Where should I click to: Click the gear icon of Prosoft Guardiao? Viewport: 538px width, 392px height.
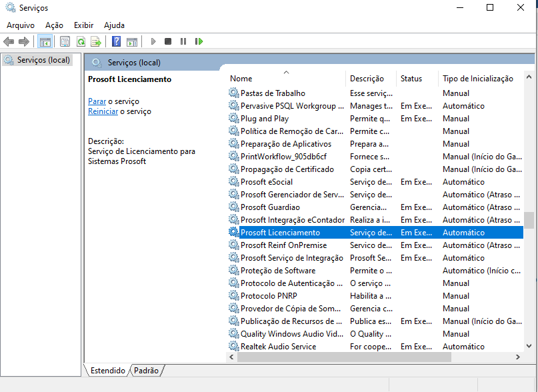click(x=233, y=207)
